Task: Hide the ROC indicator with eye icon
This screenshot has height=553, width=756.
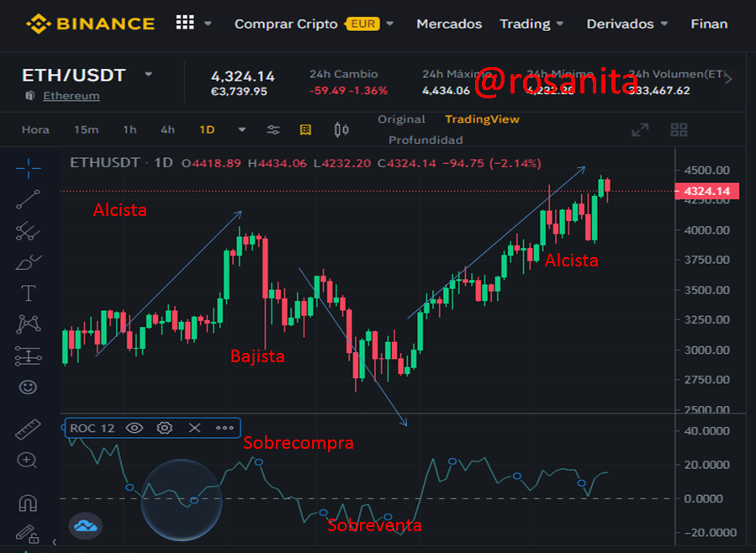Action: 135,428
